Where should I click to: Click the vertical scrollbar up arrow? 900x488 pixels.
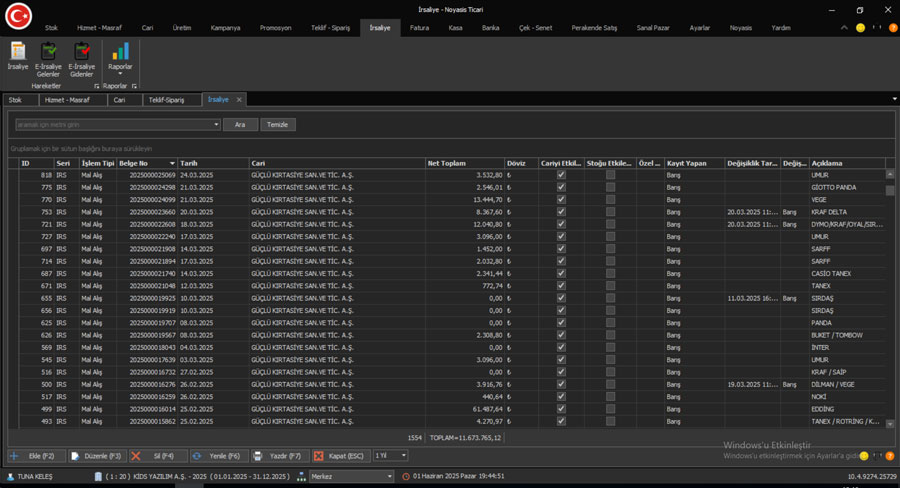[890, 174]
